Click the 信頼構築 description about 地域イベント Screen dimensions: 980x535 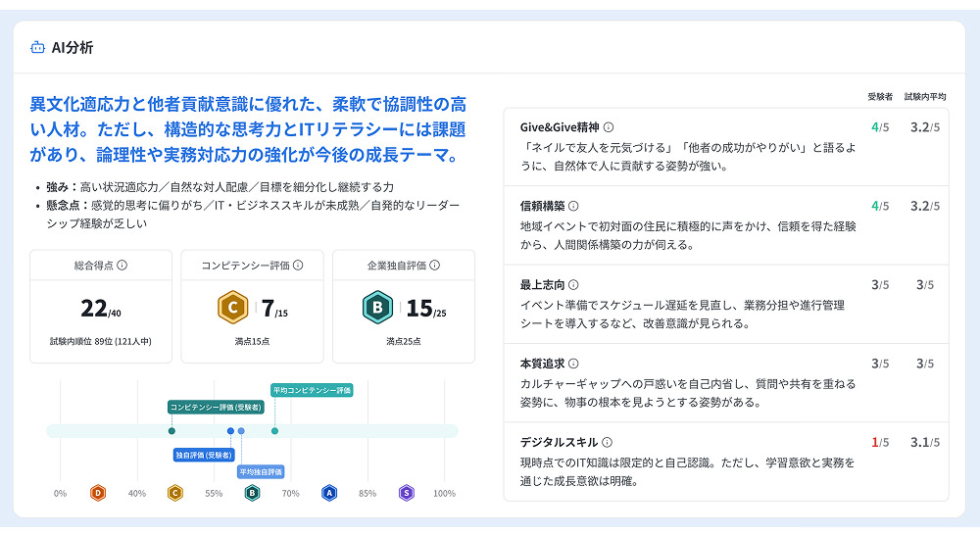point(688,235)
